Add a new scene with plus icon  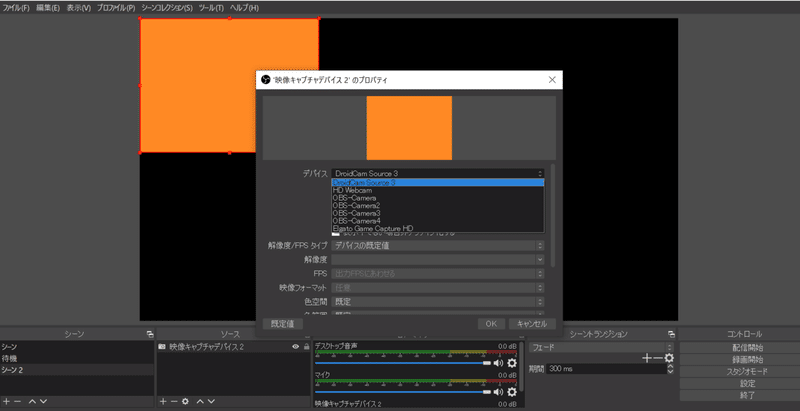(x=7, y=401)
